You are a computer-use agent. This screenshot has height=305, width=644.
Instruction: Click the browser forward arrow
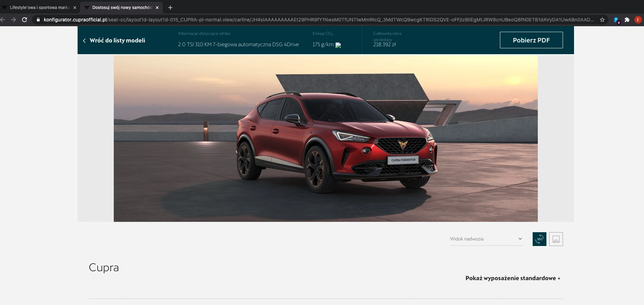pyautogui.click(x=13, y=20)
